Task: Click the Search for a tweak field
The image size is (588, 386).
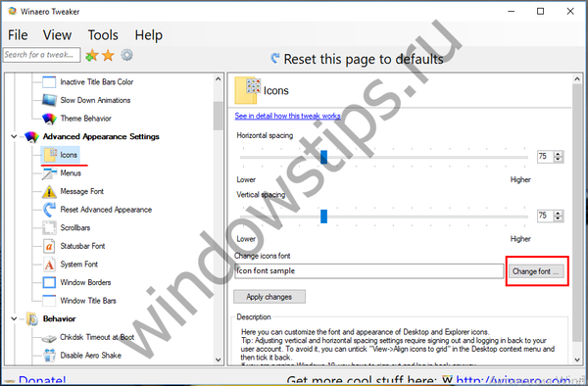Action: (41, 55)
